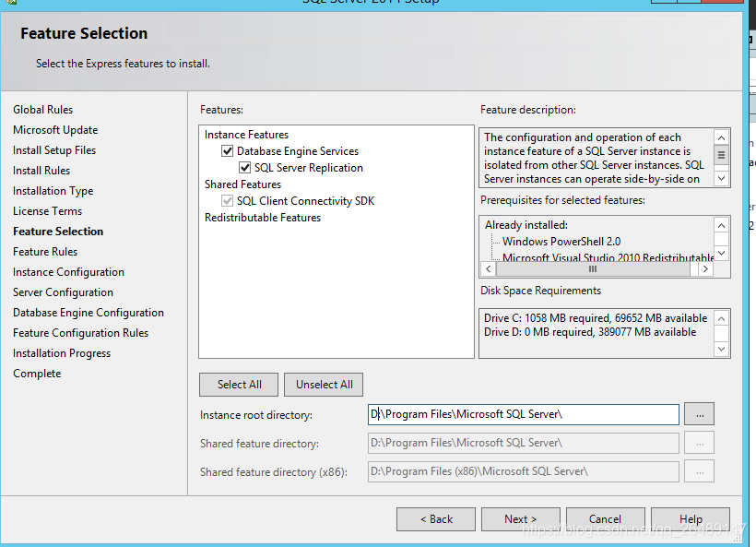The width and height of the screenshot is (756, 547).
Task: Select Feature Configuration Rules step
Action: click(80, 333)
